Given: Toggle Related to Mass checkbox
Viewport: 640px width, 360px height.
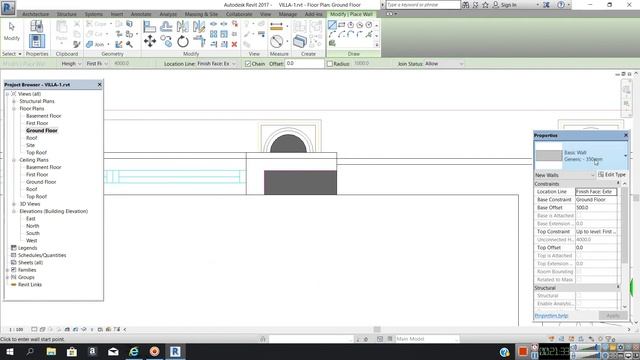Looking at the screenshot, I should coord(578,280).
